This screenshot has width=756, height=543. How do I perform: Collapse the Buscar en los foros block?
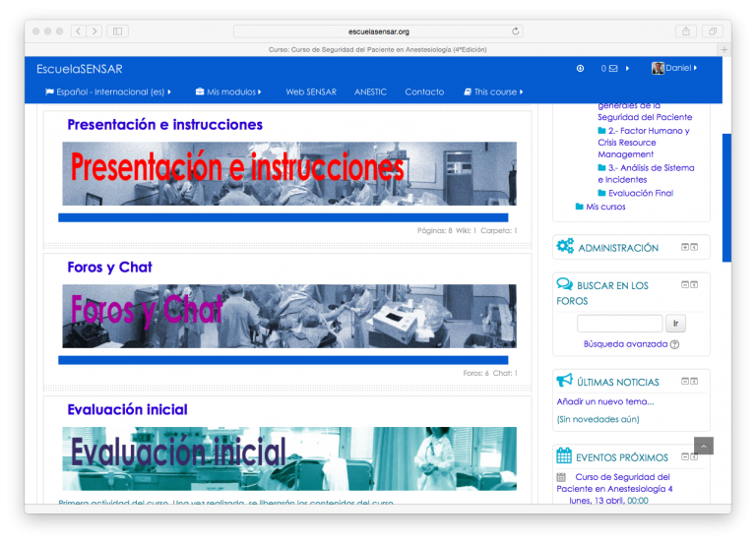click(x=685, y=284)
